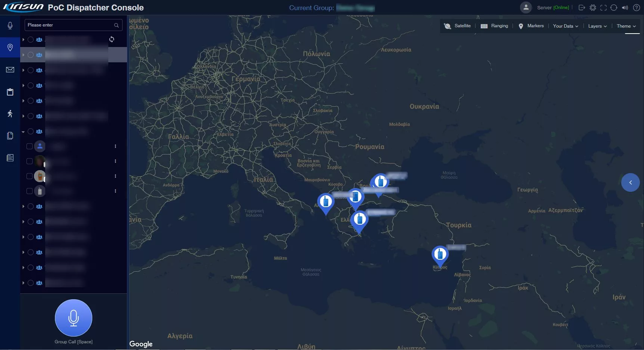Open the running person sidebar icon
The image size is (644, 350).
click(x=10, y=114)
